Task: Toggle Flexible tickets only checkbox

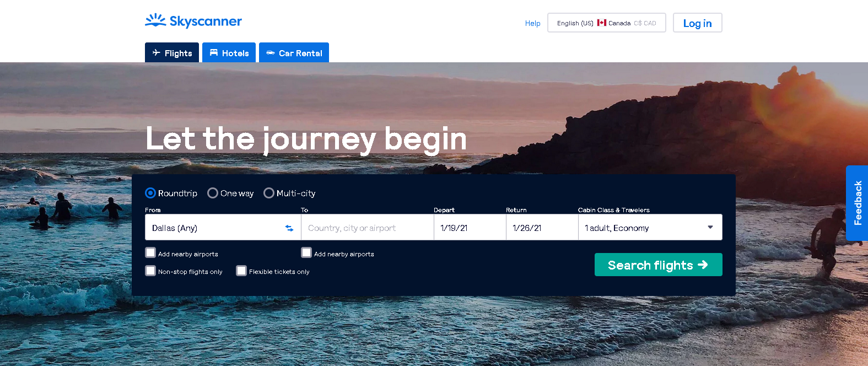Action: tap(241, 271)
